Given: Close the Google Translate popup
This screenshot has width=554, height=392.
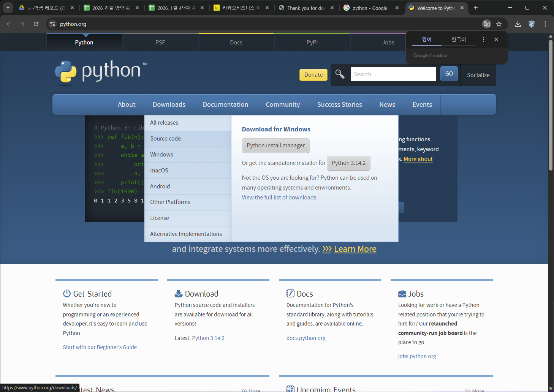Looking at the screenshot, I should pyautogui.click(x=496, y=40).
